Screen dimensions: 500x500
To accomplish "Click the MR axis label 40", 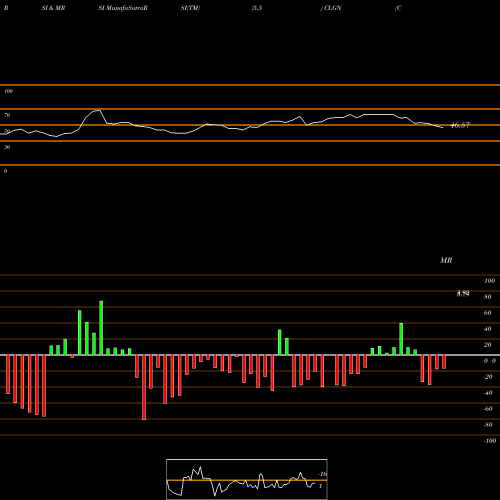I will pyautogui.click(x=488, y=329).
